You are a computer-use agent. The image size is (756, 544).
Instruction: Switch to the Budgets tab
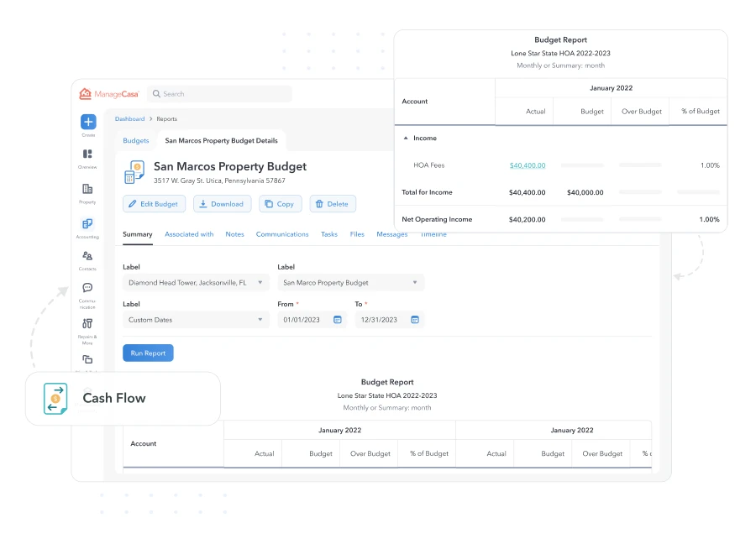[x=136, y=141]
